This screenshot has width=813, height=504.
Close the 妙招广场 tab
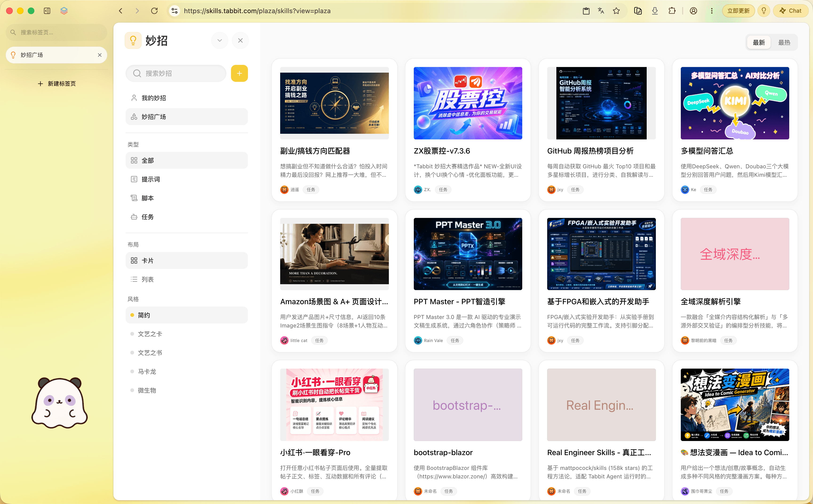tap(100, 55)
